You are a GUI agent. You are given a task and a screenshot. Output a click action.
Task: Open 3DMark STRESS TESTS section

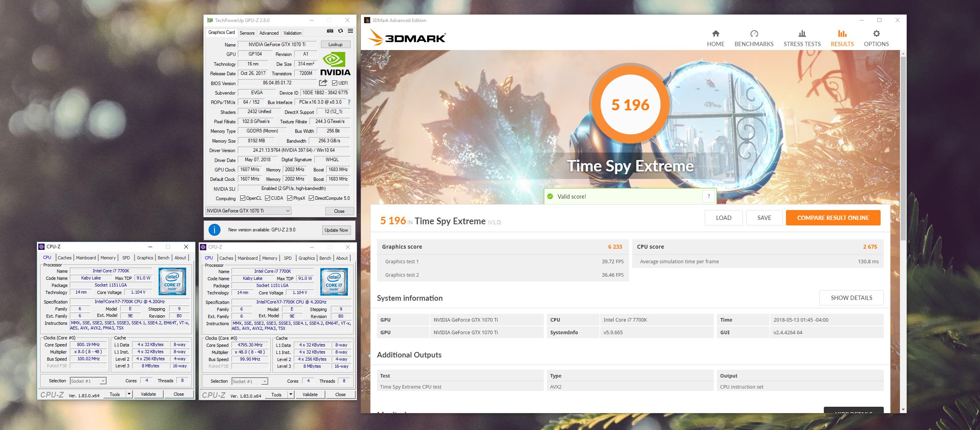(x=802, y=39)
